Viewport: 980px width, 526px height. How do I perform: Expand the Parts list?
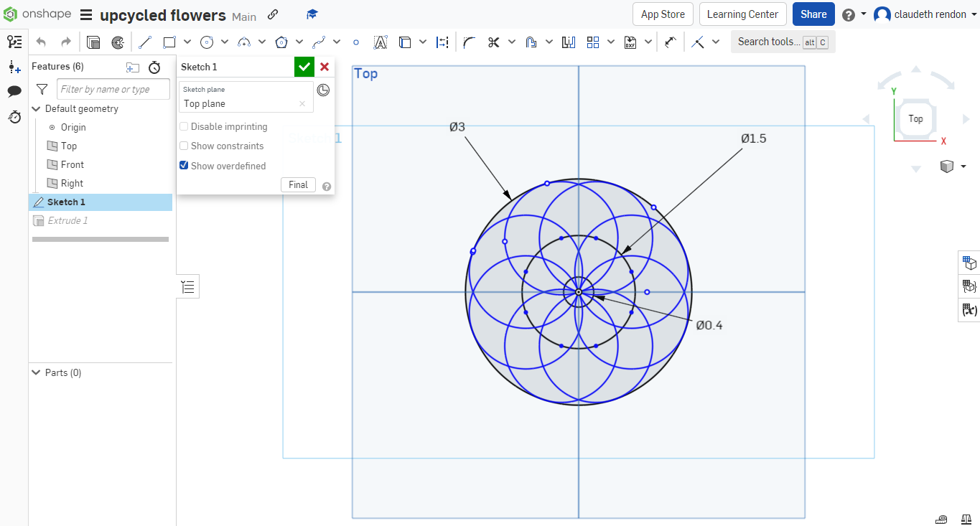coord(36,372)
